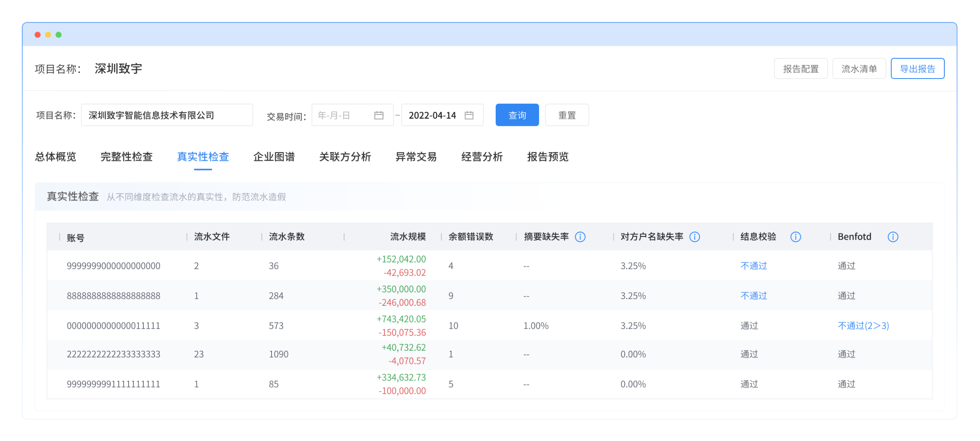Click the red window close dot

(x=38, y=35)
